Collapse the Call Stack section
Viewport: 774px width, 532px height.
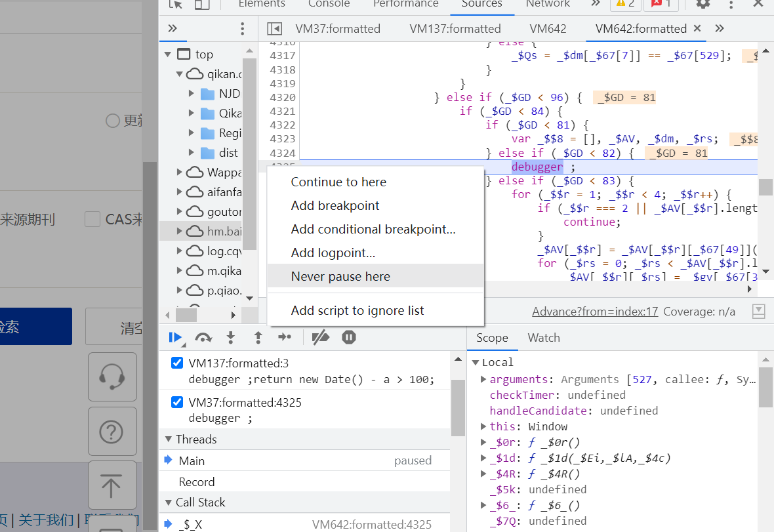coord(169,502)
